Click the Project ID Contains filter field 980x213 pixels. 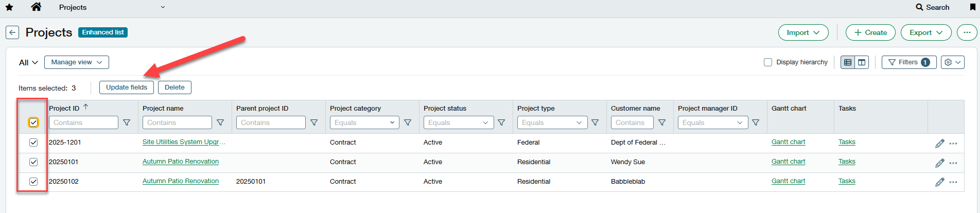(x=83, y=122)
